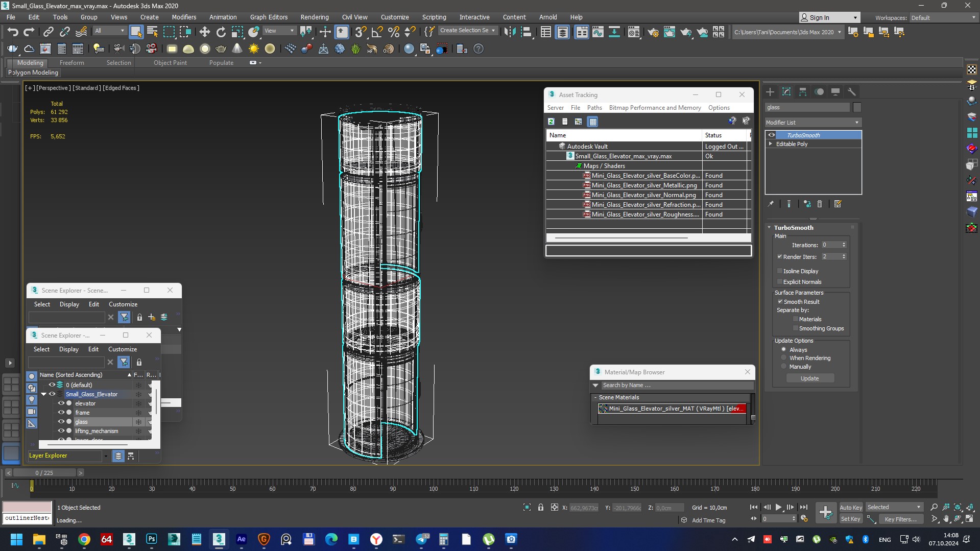Click the sun light icon in toolbar

[253, 49]
